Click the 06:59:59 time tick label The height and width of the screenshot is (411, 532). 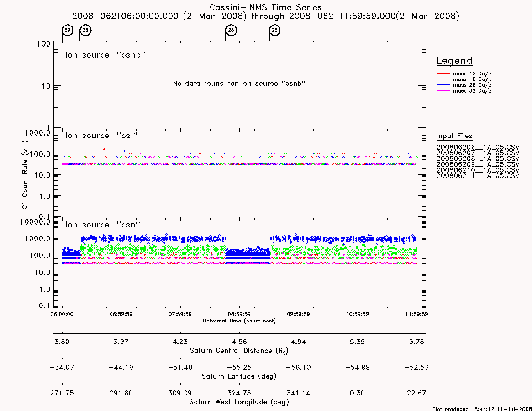click(x=121, y=314)
